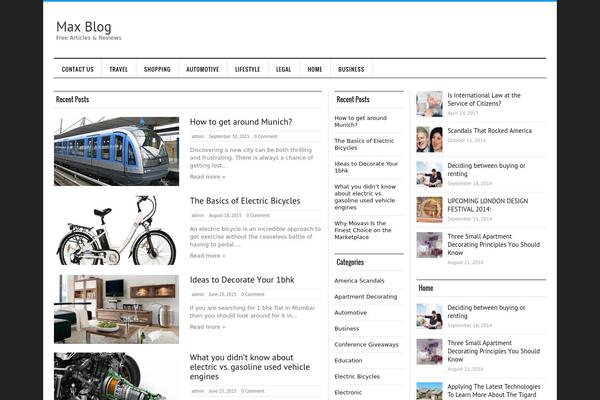This screenshot has width=600, height=400.
Task: Open the Munich train thumbnail image
Action: [116, 151]
